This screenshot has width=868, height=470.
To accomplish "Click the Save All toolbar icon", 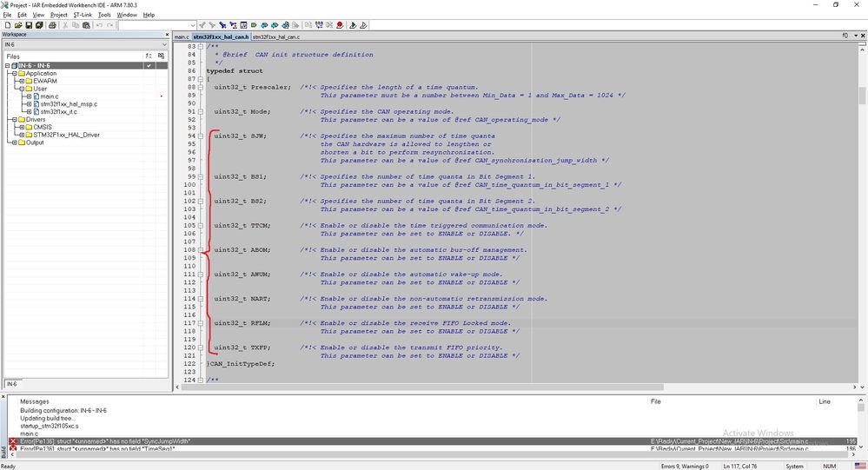I will 39,25.
